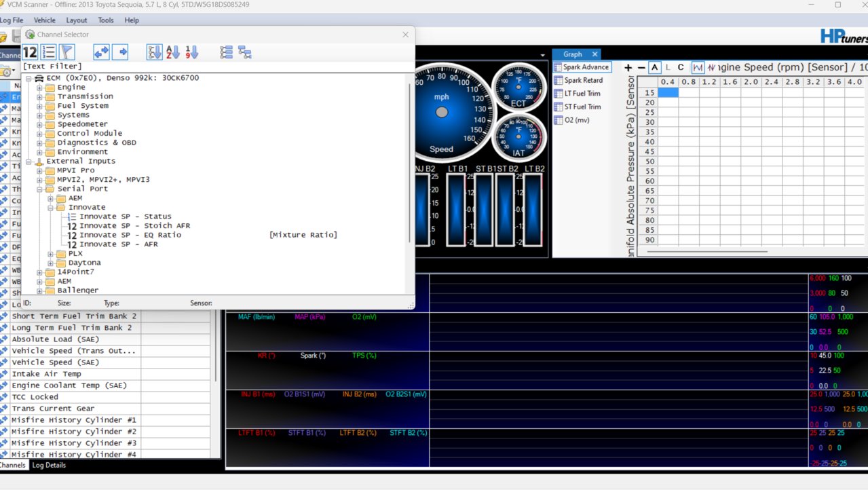Click the double blue arrows replace icon
Viewport: 868px width, 490px height.
click(101, 52)
